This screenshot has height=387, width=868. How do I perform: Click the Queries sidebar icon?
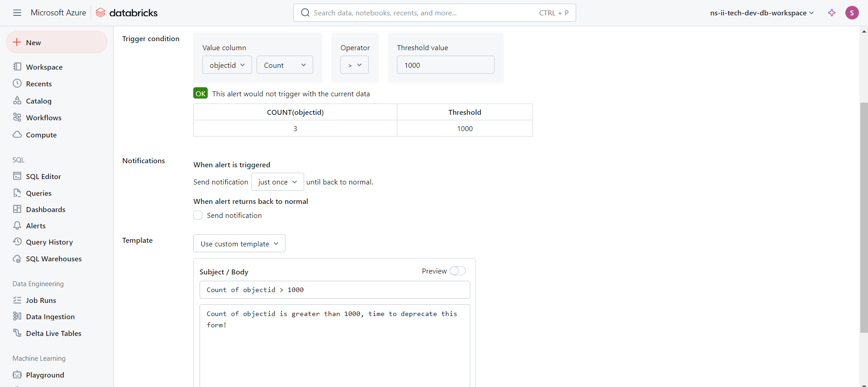coord(17,193)
